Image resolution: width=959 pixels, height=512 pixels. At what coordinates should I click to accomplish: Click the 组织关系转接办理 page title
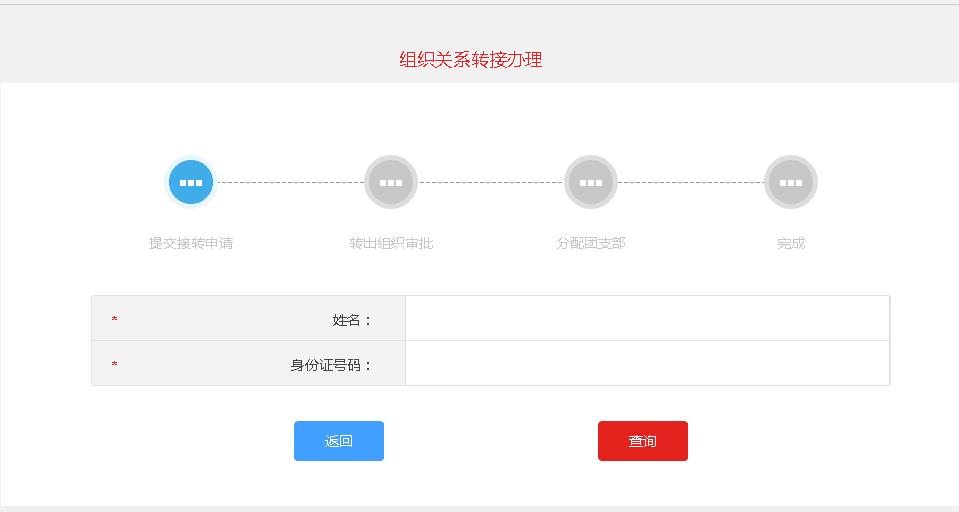point(471,60)
